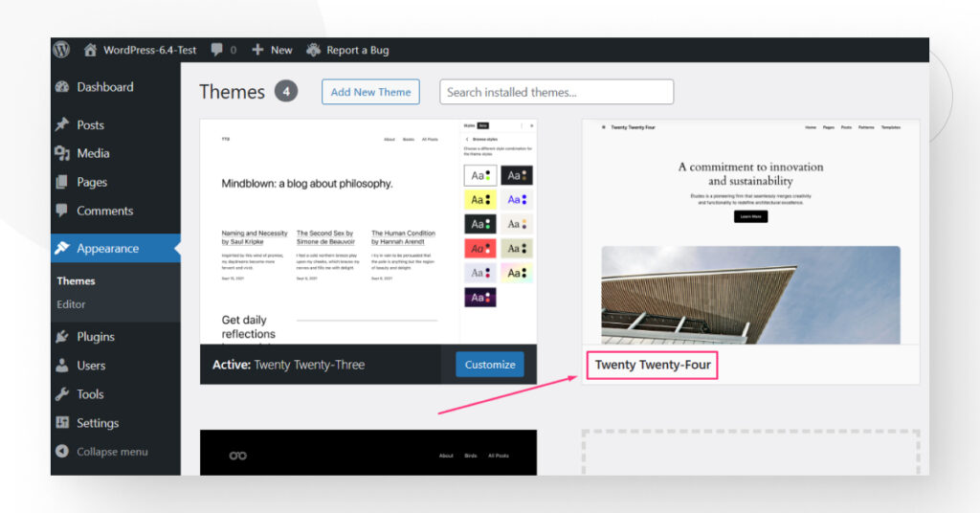Open the Twenty Twenty-Three theme screenshot
Image resolution: width=980 pixels, height=513 pixels.
coord(368,232)
